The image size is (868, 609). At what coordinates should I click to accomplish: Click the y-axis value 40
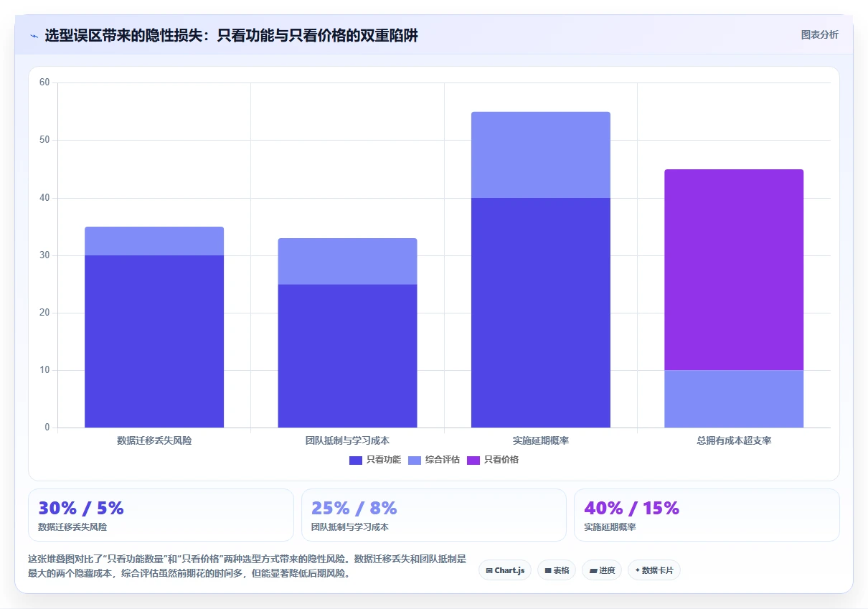(x=44, y=198)
